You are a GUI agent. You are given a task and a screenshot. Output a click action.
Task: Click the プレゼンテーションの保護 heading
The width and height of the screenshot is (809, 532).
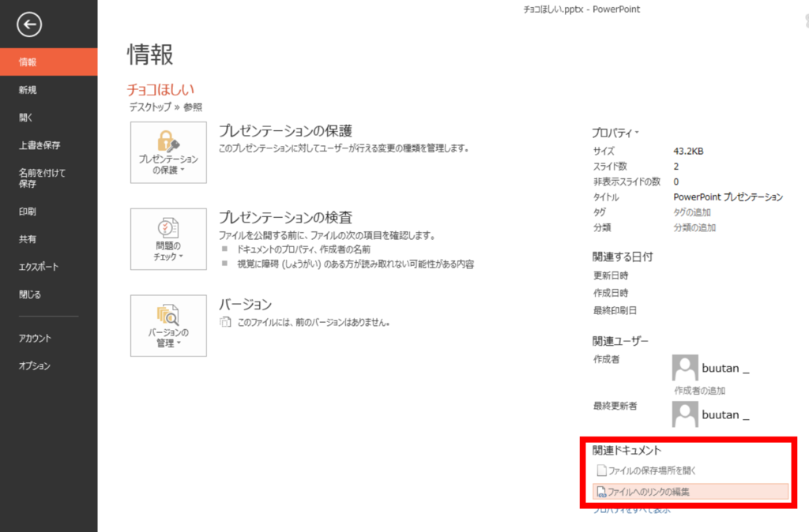pos(285,131)
